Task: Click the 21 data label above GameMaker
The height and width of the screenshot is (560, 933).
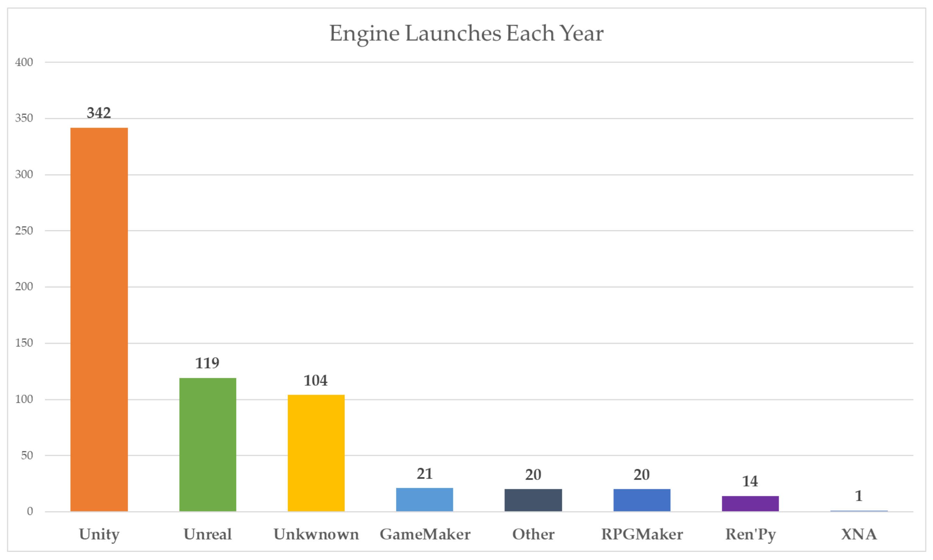Action: [425, 473]
